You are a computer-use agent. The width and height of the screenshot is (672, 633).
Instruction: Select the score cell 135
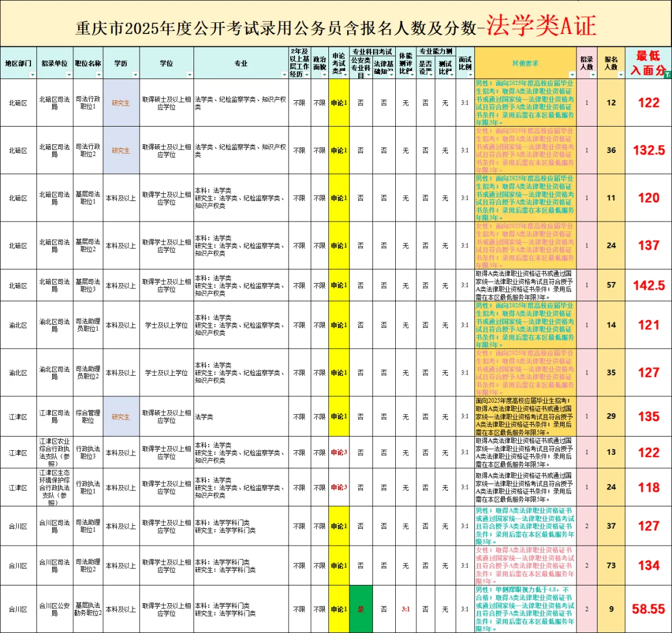click(649, 416)
